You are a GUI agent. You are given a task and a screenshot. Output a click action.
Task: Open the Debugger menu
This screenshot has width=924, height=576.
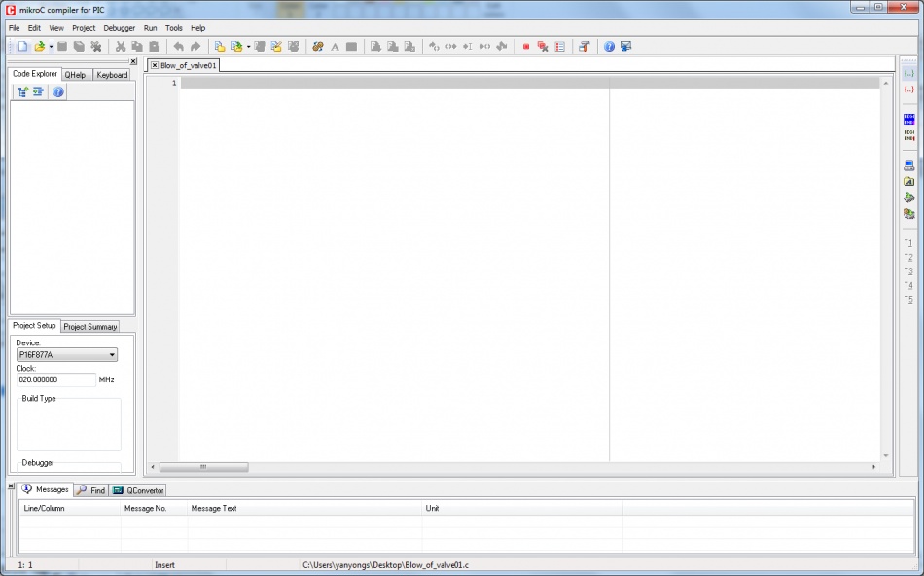119,27
